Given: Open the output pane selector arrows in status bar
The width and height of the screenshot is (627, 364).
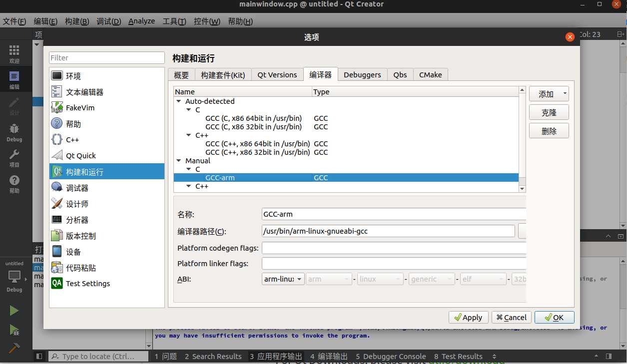Looking at the screenshot, I should click(495, 357).
